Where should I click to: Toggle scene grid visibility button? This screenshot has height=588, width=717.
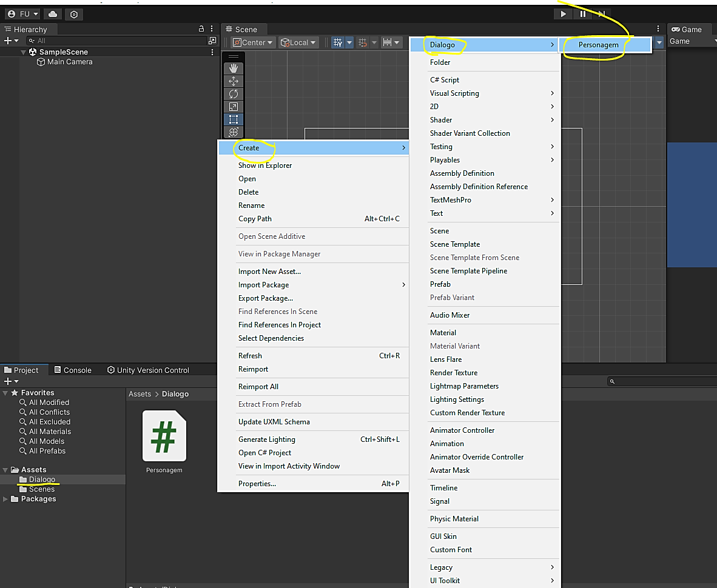click(x=338, y=42)
